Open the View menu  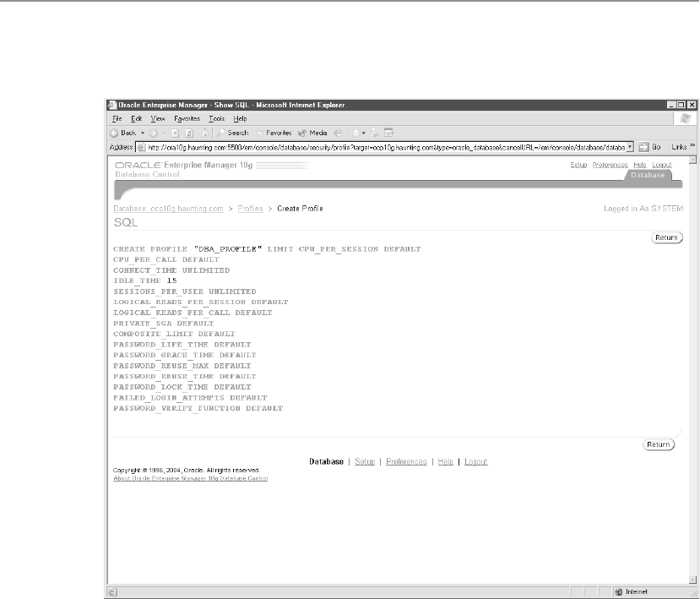158,119
